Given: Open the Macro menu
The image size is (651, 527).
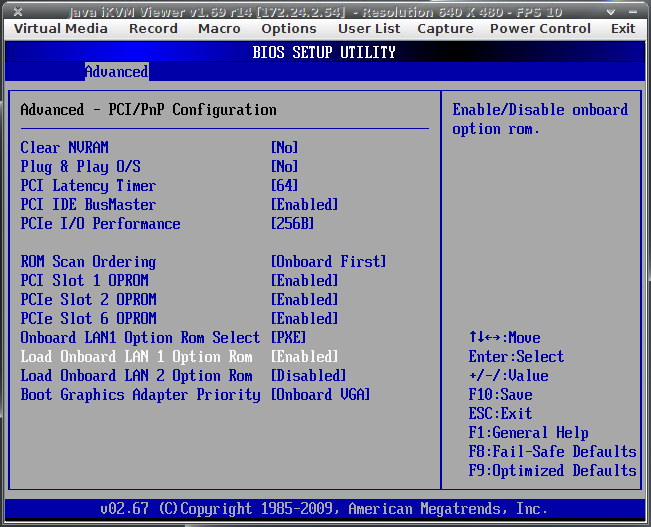Looking at the screenshot, I should click(x=219, y=29).
